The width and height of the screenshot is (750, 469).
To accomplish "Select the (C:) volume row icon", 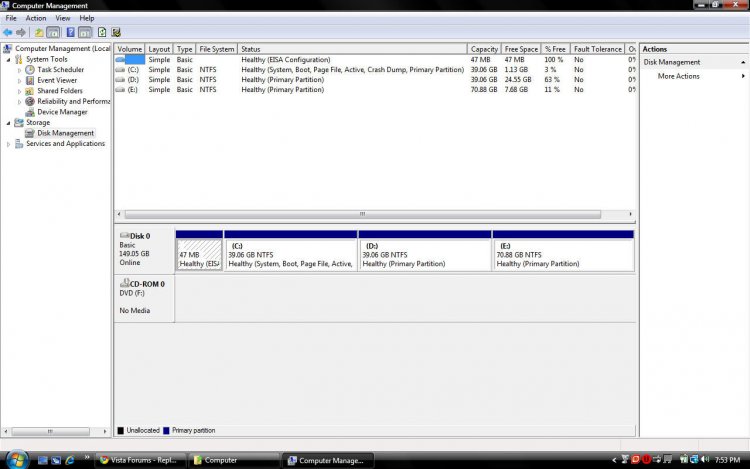I will (120, 70).
